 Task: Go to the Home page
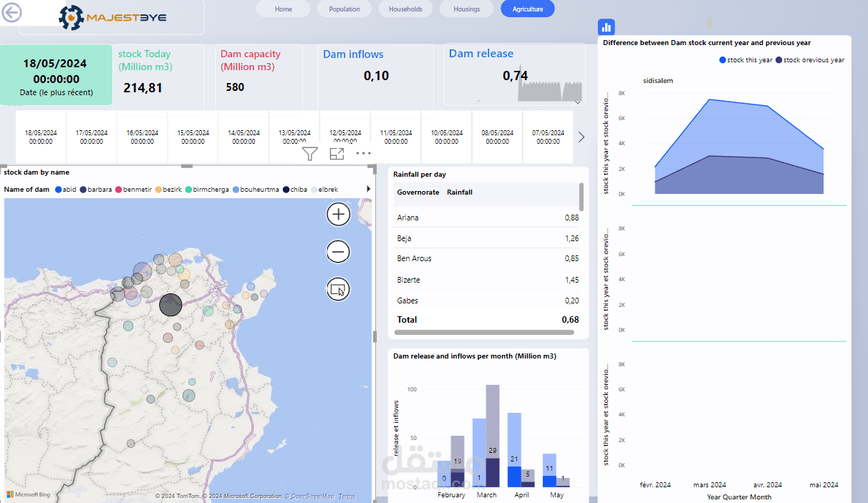[283, 9]
